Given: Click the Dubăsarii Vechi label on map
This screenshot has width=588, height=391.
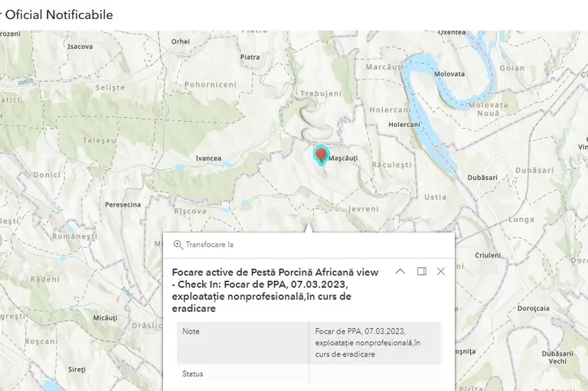Looking at the screenshot, I should point(557,357).
